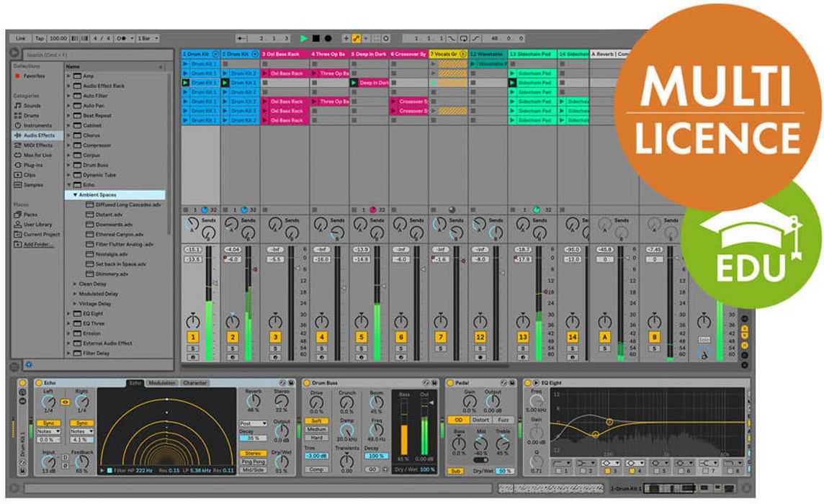Screen dimensions: 824x504
Task: Select Shimmery.adv preset
Action: 107,274
